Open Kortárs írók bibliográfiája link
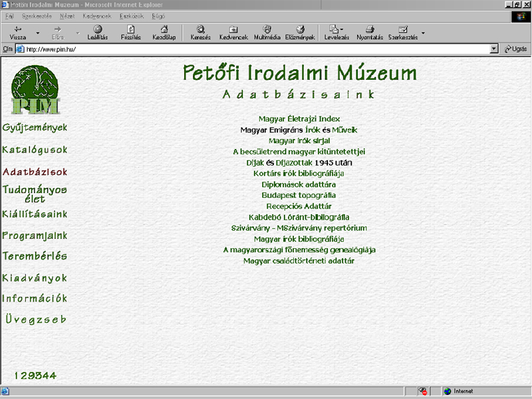Image resolution: width=532 pixels, height=399 pixels. coord(299,174)
